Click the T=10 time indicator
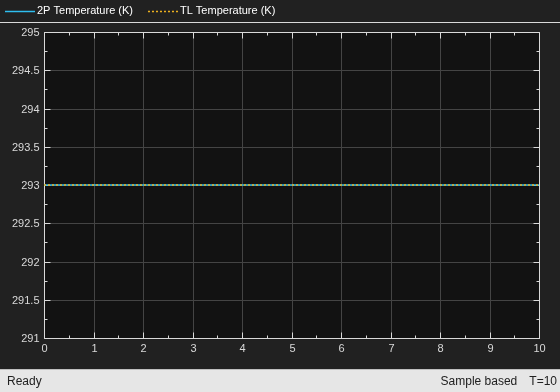This screenshot has height=392, width=560. click(543, 381)
